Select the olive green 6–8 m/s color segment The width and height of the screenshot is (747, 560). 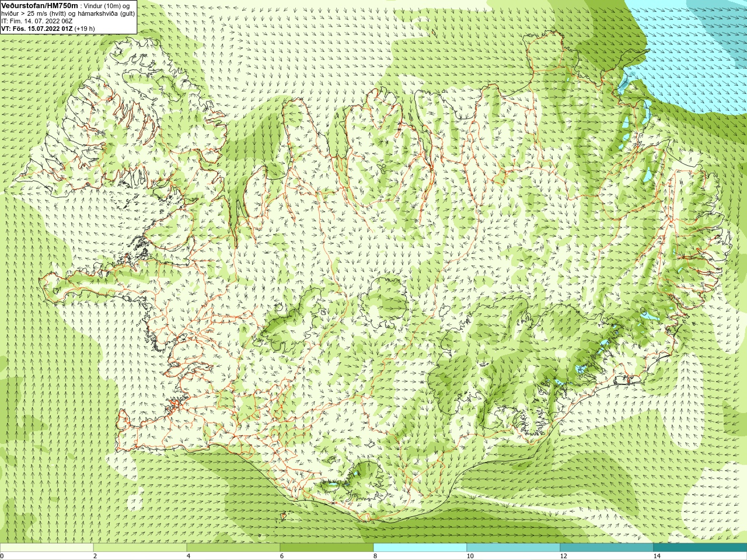click(327, 548)
